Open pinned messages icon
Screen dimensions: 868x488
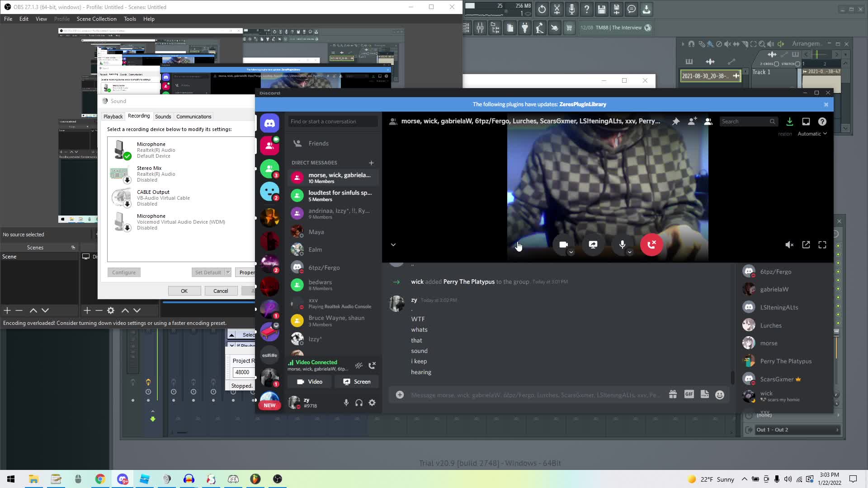coord(675,122)
